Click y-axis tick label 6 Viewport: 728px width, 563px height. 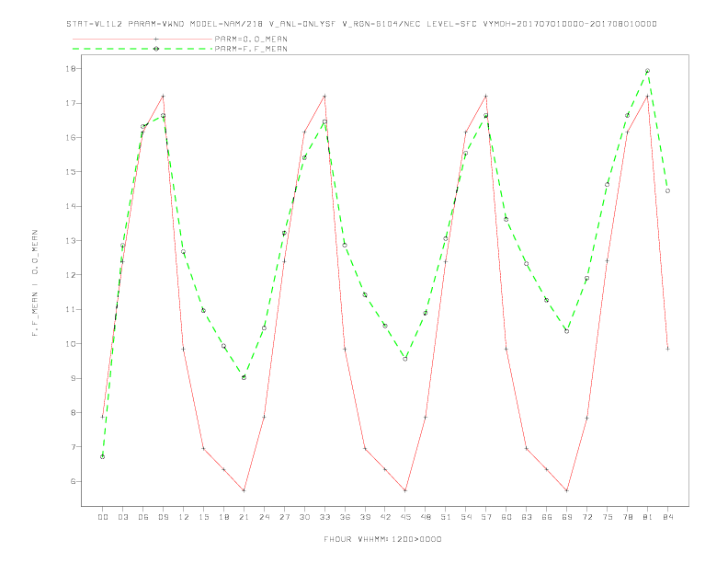pyautogui.click(x=73, y=481)
